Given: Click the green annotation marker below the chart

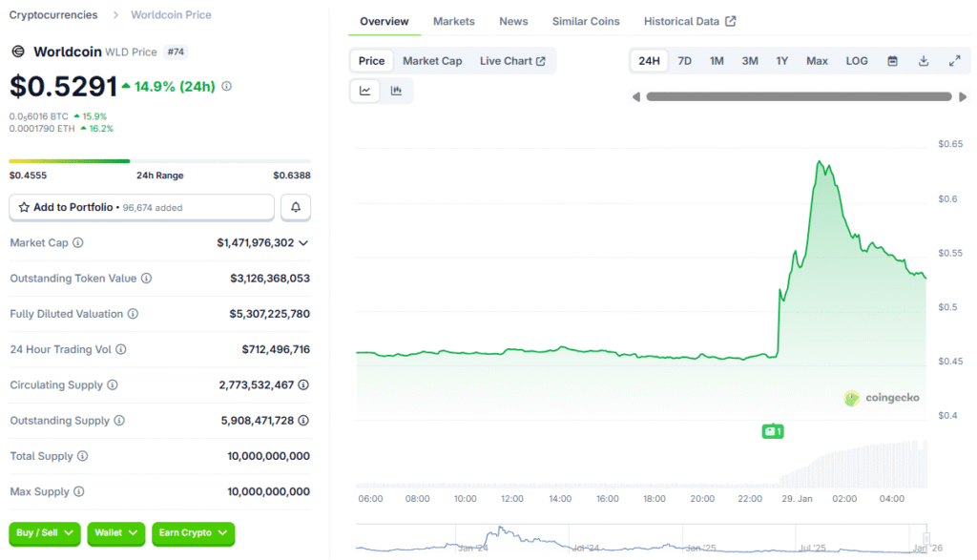Looking at the screenshot, I should coord(773,431).
